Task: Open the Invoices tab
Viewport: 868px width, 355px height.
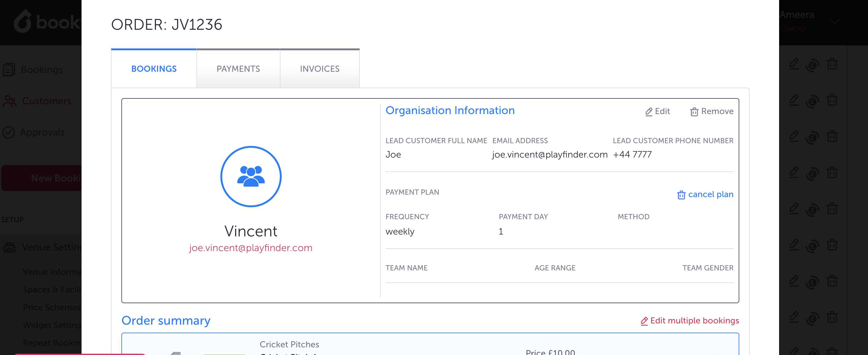Action: (319, 69)
